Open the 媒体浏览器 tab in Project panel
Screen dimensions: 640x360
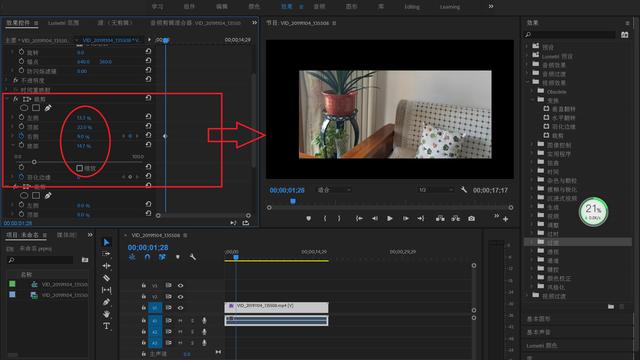tap(66, 235)
